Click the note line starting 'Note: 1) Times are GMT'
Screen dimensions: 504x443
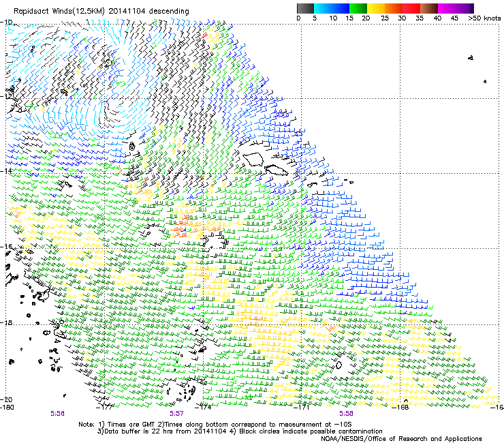pos(215,425)
